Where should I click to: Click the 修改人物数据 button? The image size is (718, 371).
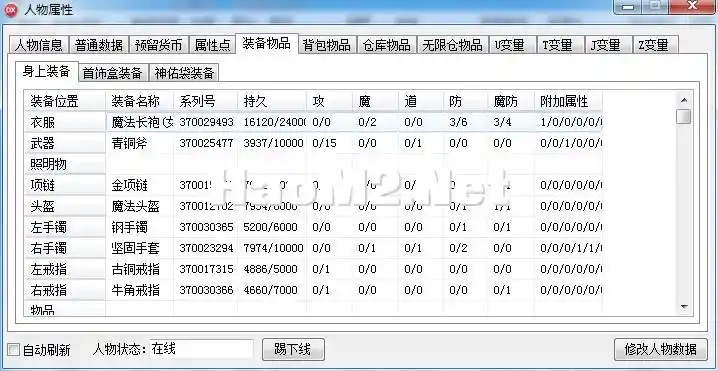(x=660, y=349)
